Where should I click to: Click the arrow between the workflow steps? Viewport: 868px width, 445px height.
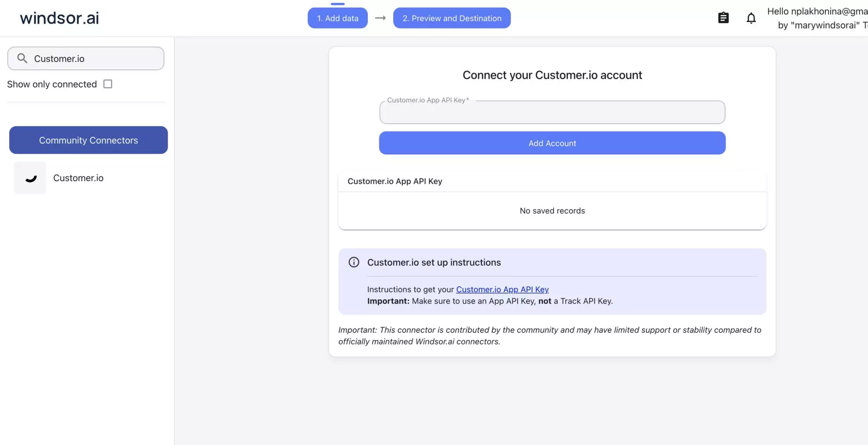coord(380,18)
